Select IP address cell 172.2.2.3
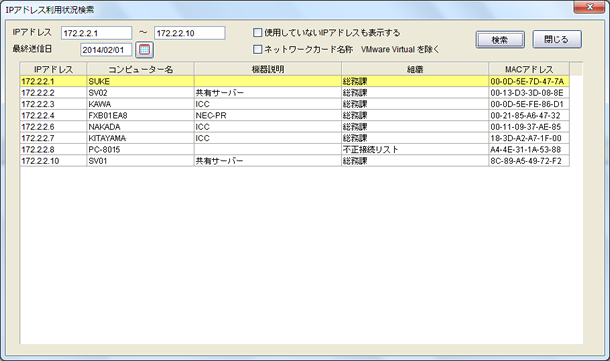The height and width of the screenshot is (361, 610). coord(53,104)
